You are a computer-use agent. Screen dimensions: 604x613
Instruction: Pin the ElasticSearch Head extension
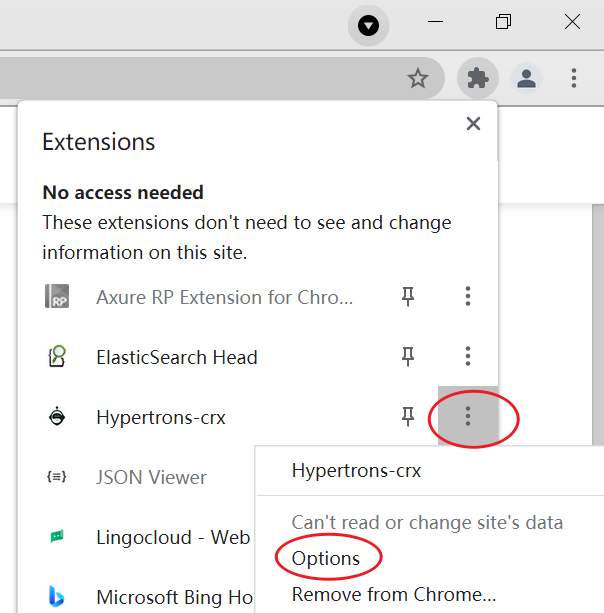[408, 357]
